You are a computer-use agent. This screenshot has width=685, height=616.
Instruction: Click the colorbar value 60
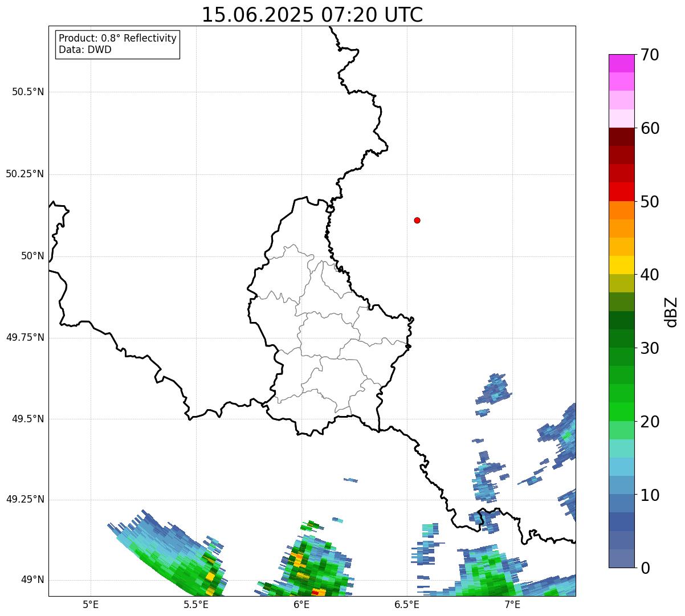650,128
